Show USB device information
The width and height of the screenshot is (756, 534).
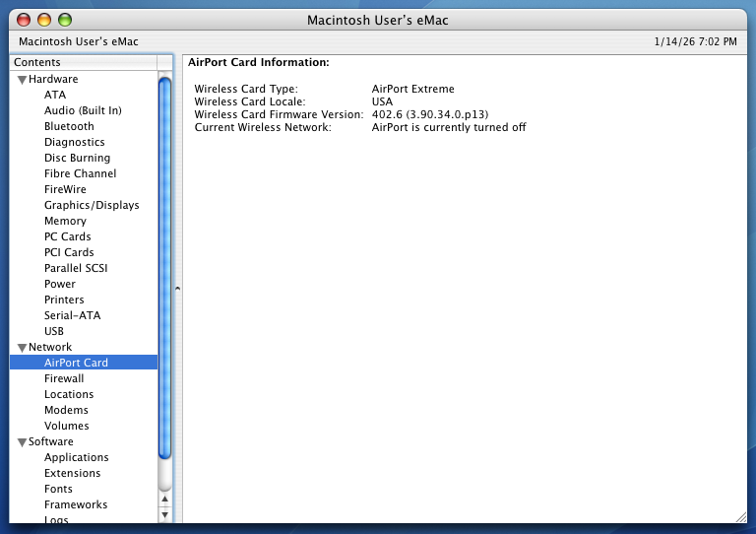point(54,331)
